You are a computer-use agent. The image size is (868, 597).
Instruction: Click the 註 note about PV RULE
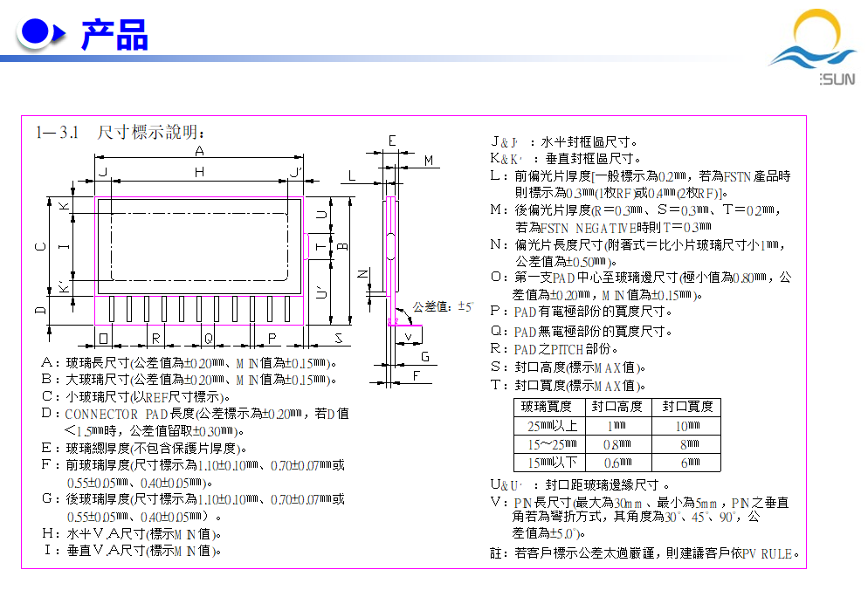(x=644, y=553)
